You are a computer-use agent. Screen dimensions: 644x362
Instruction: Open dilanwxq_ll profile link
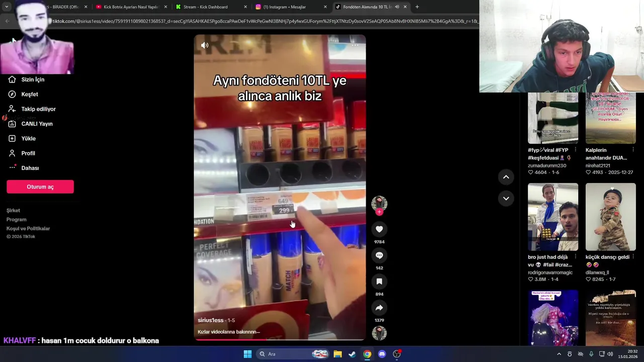[597, 273]
